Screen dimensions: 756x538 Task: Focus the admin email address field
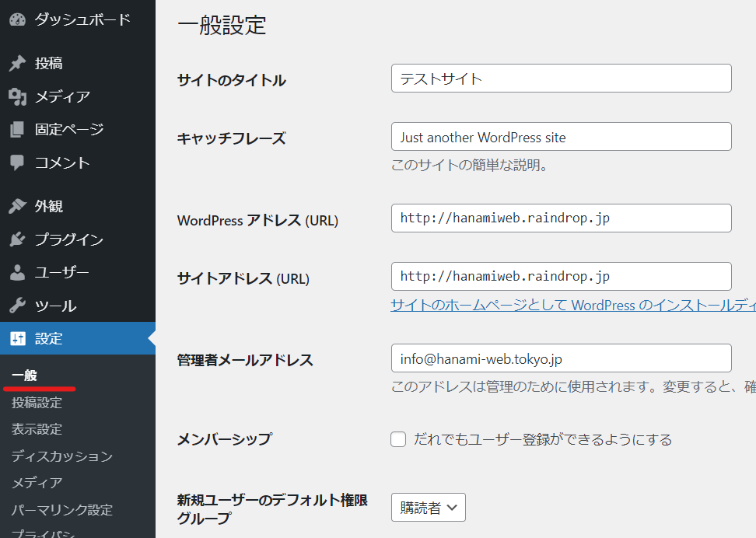coord(562,358)
